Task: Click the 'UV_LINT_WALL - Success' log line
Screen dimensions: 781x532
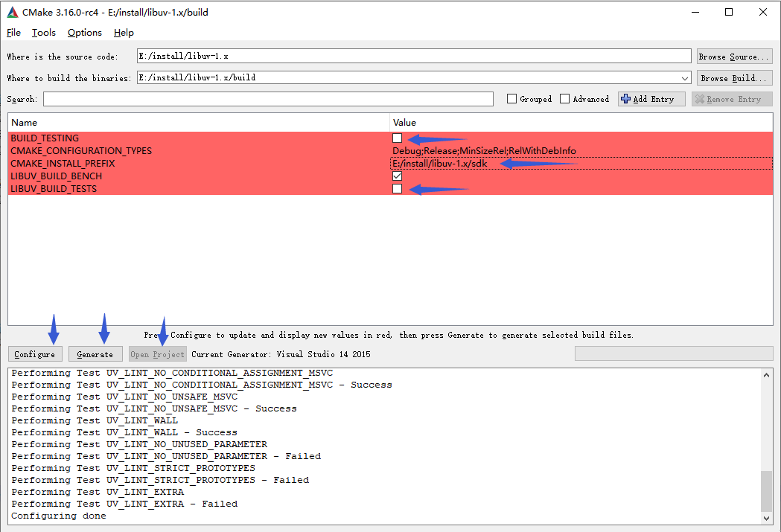Action: 124,432
